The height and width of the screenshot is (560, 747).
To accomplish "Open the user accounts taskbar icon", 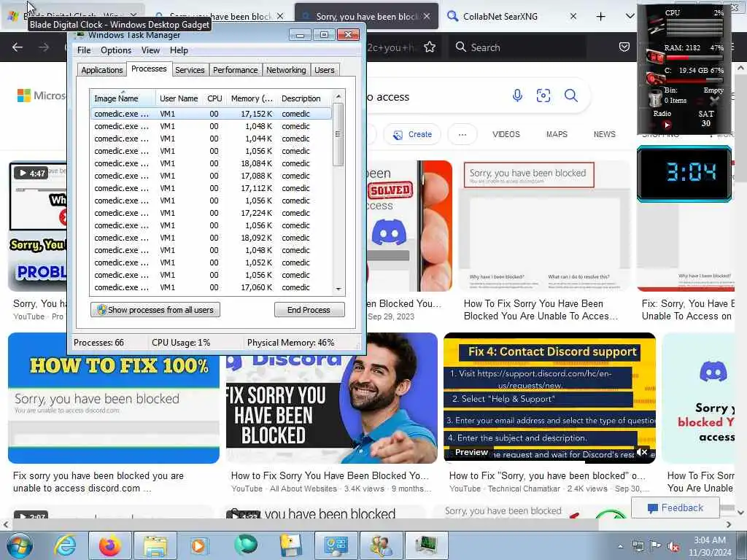I will 381,545.
